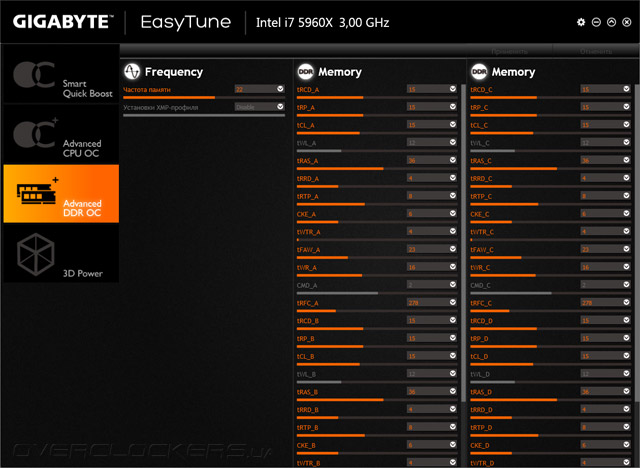Click the Memory A/B panel scrollbar

point(463,243)
